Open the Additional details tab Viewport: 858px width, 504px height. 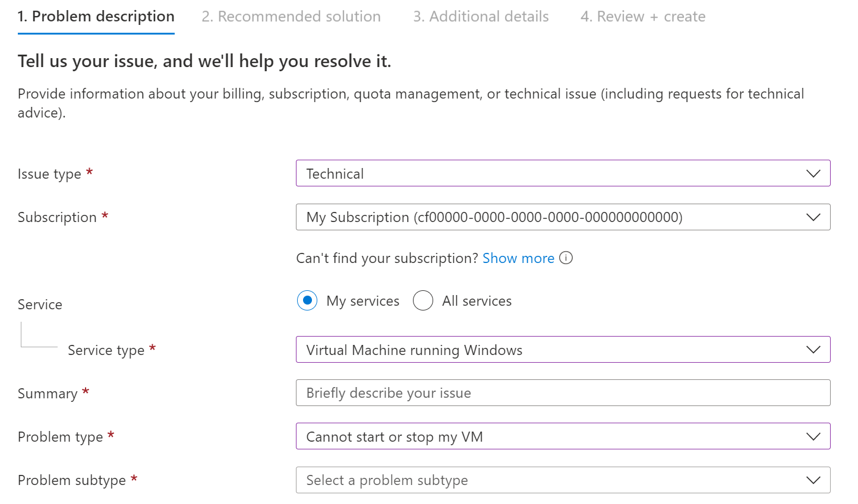click(x=481, y=16)
